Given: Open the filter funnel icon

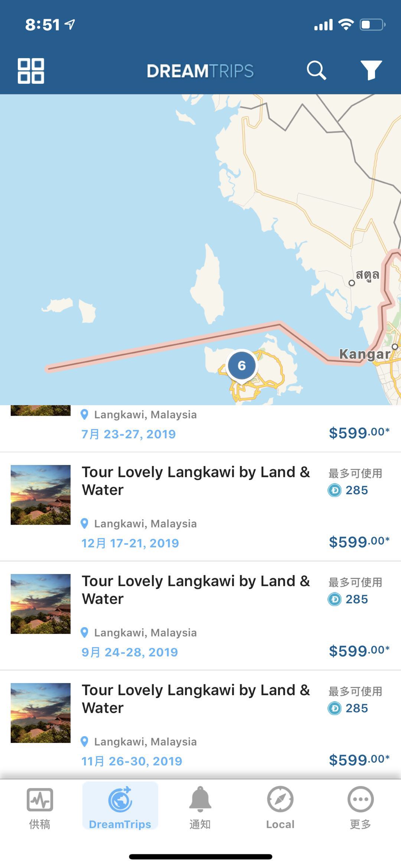Looking at the screenshot, I should tap(371, 70).
